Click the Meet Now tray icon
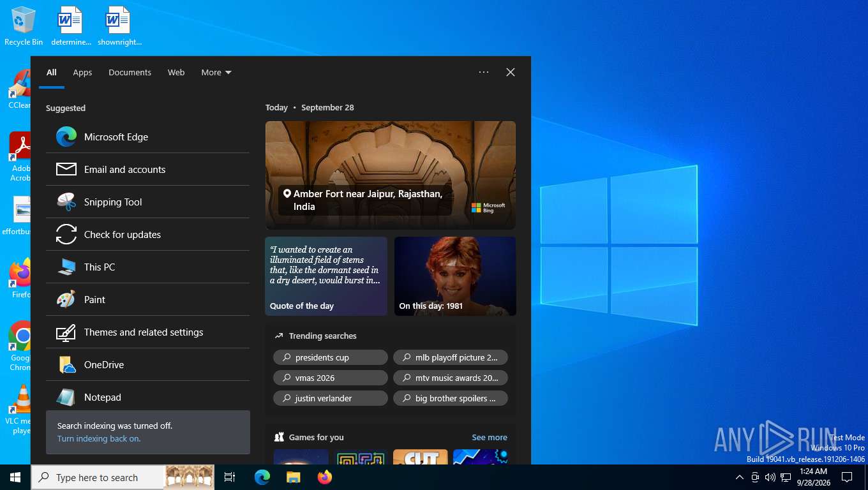This screenshot has width=868, height=490. pos(755,477)
